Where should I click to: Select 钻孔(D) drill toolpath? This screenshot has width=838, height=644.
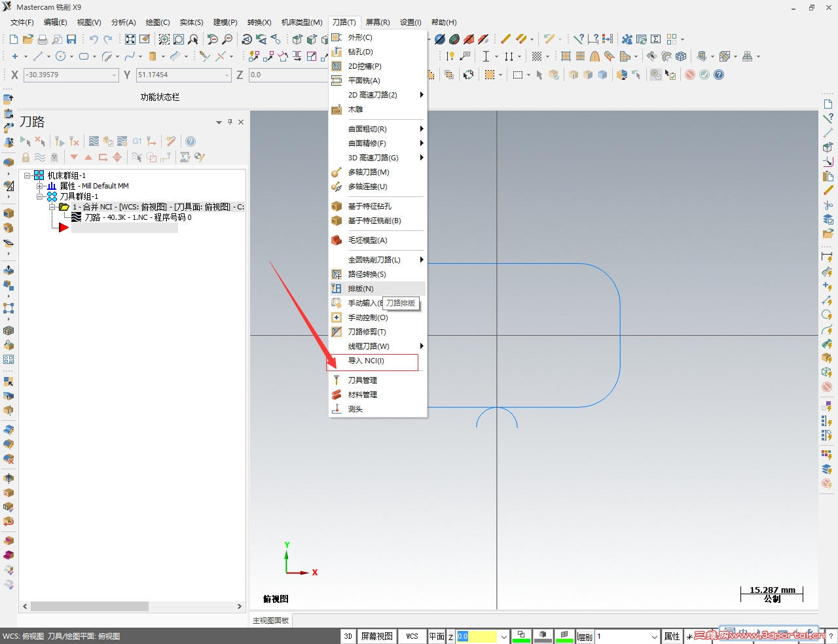tap(377, 52)
